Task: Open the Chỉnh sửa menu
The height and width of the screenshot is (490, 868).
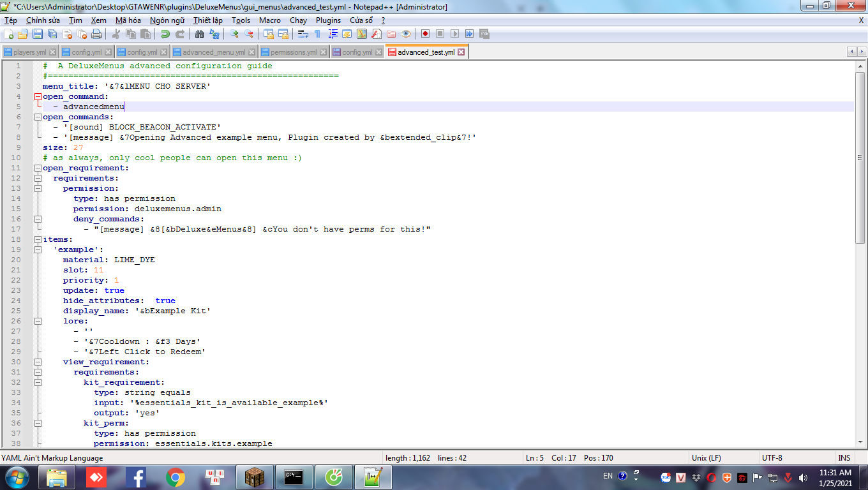Action: click(x=43, y=20)
